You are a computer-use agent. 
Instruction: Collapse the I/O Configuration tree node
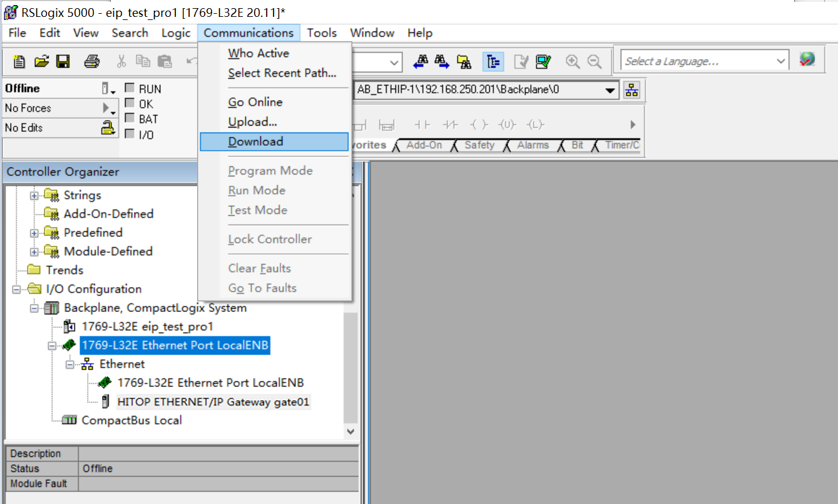16,290
